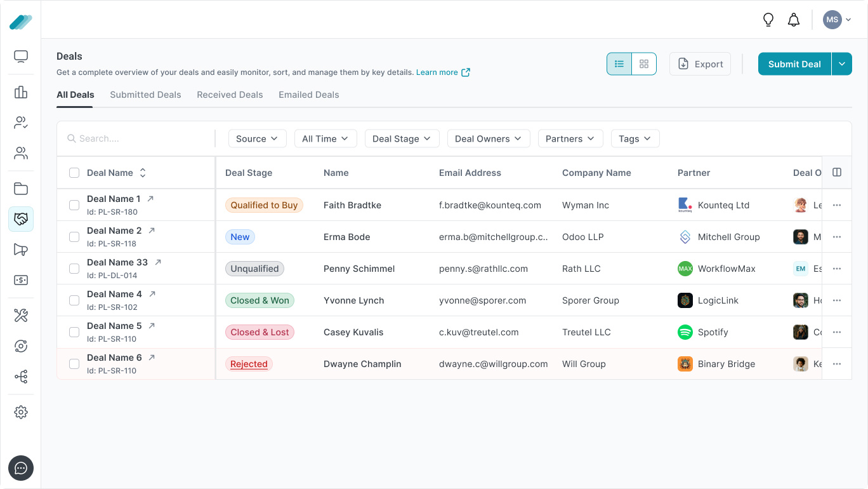Tick the checkbox for Deal Name 2

(x=74, y=237)
